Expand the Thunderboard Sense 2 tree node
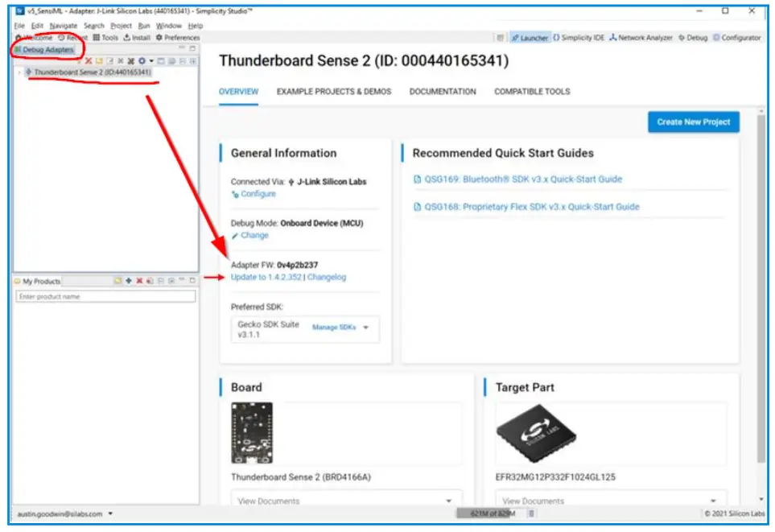 point(20,72)
